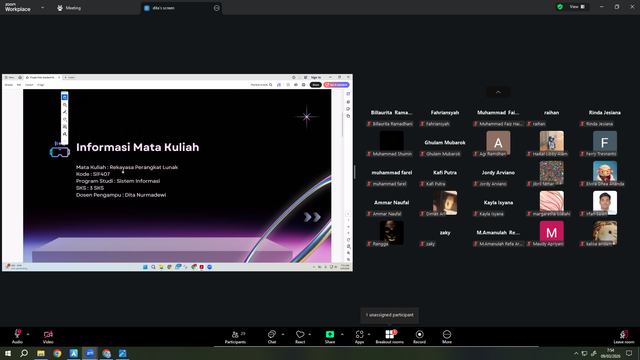The image size is (640, 360).
Task: Click the double-arrow next graphic on slide
Action: click(312, 217)
